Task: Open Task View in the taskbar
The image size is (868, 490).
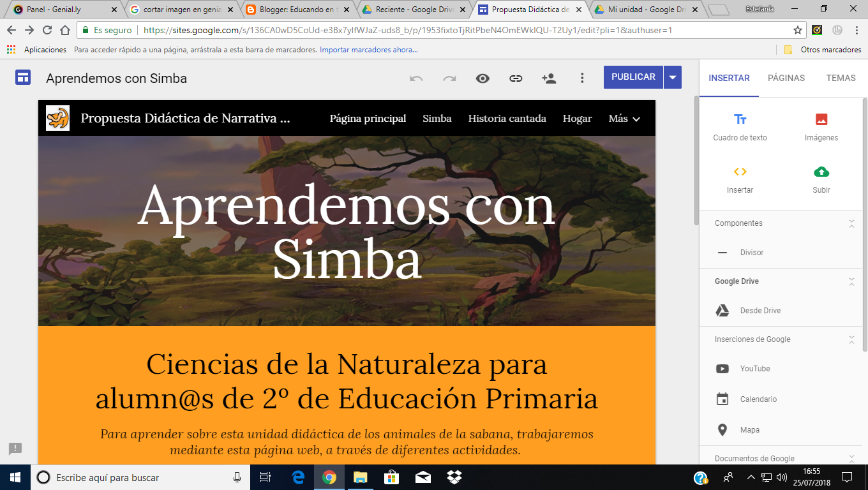Action: point(266,477)
